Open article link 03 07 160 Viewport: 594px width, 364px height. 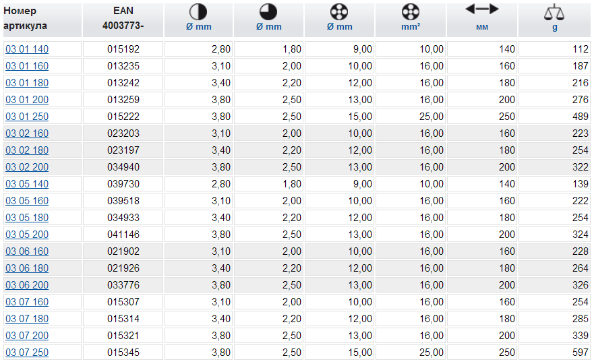[x=27, y=302]
